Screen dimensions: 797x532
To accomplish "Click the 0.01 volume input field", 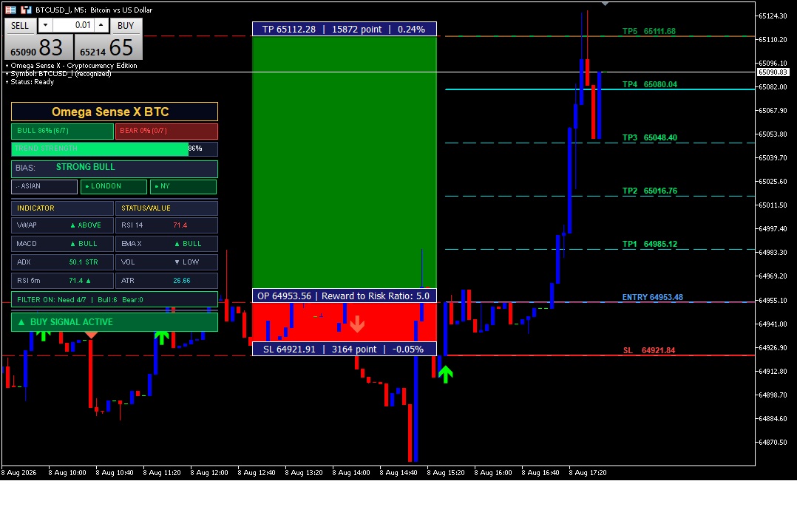I will pyautogui.click(x=73, y=25).
